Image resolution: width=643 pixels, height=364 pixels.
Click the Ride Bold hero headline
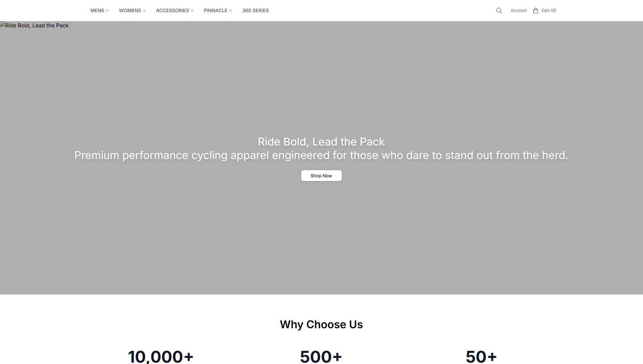click(x=321, y=142)
